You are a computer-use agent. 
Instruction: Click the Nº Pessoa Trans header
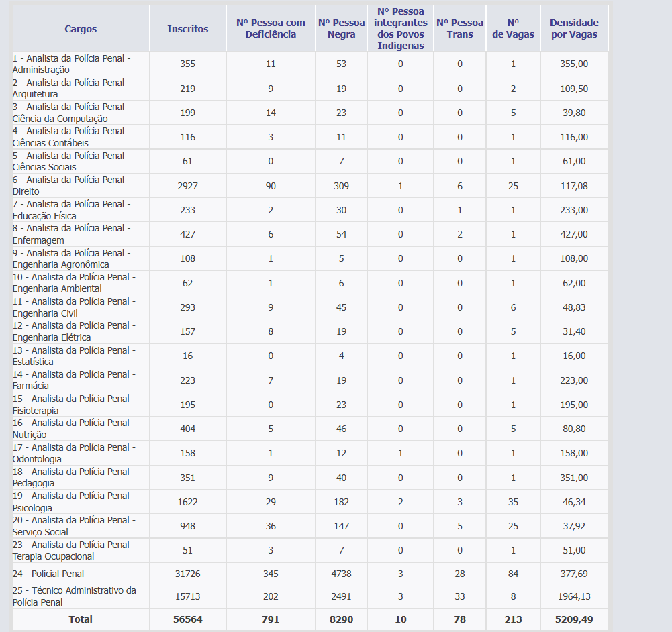[459, 29]
